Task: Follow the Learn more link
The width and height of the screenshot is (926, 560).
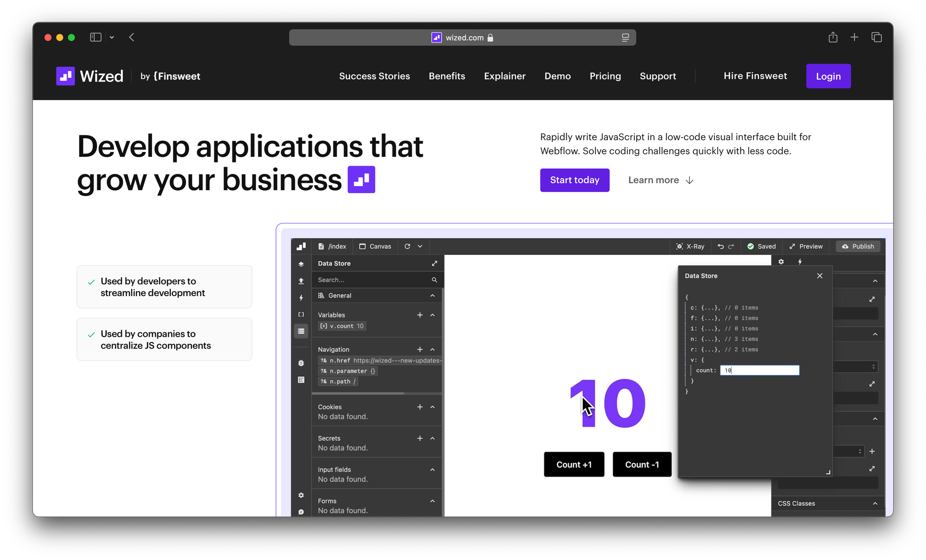Action: pyautogui.click(x=661, y=180)
